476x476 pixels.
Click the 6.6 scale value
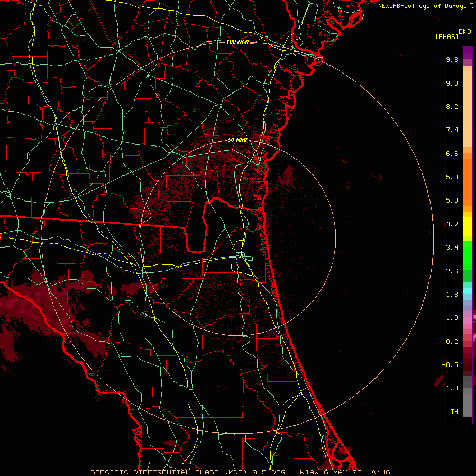pos(452,153)
